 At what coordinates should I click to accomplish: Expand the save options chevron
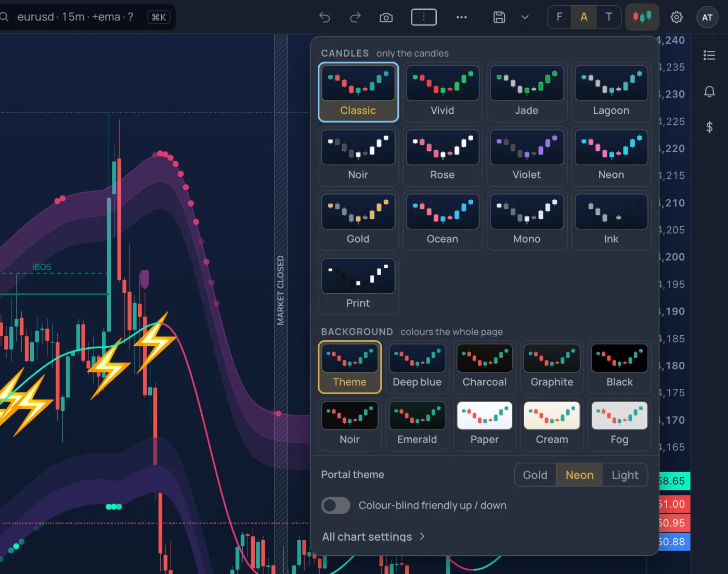click(x=525, y=17)
